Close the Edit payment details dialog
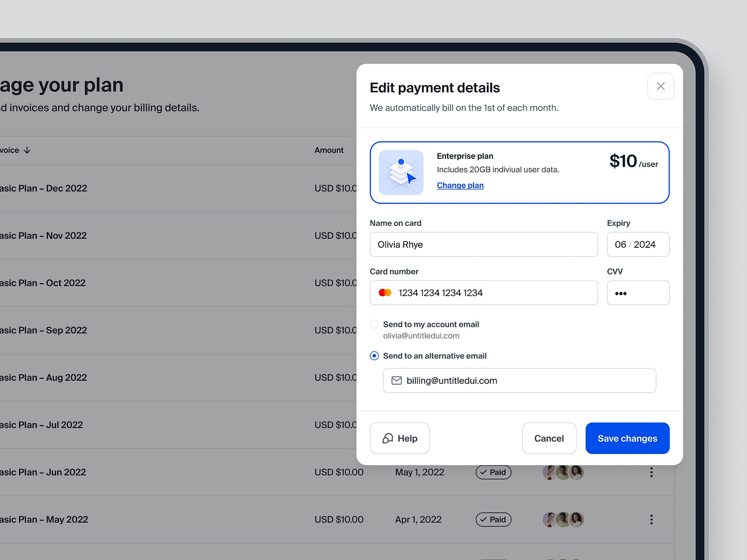 point(661,86)
